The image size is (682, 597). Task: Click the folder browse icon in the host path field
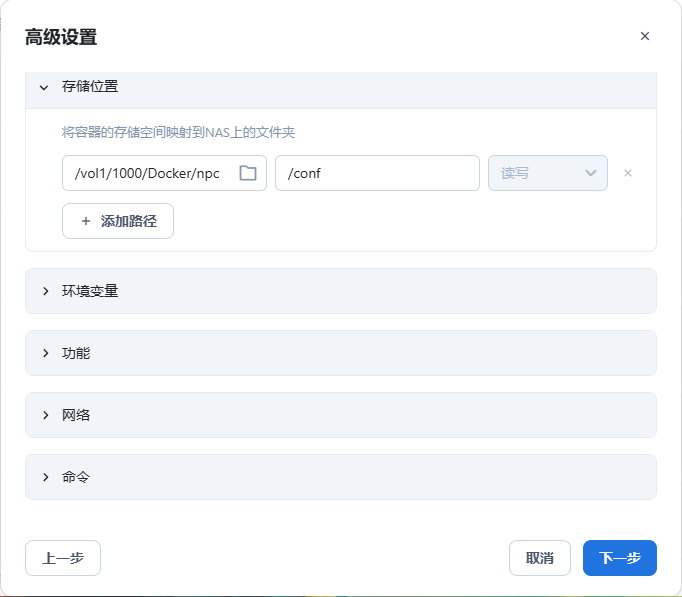click(248, 173)
